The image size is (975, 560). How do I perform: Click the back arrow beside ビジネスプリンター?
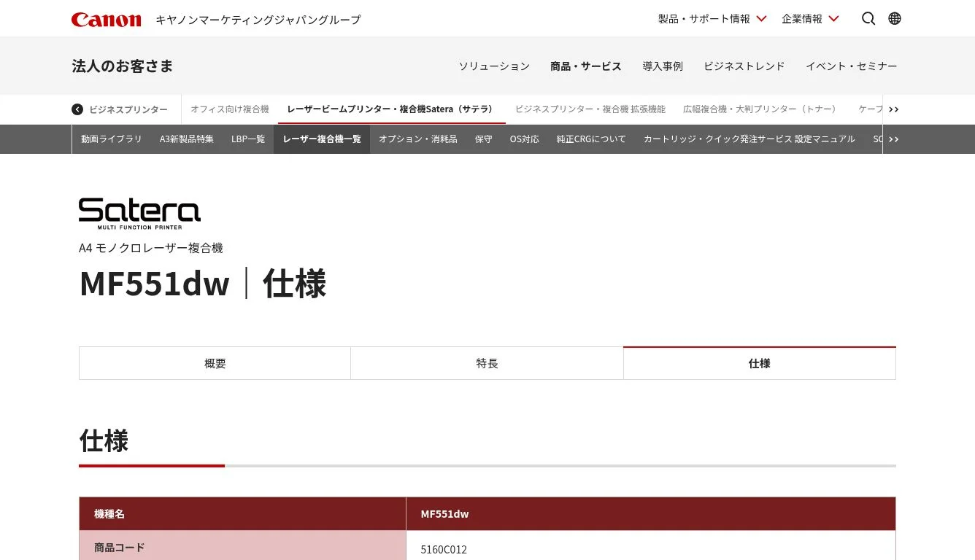click(77, 109)
